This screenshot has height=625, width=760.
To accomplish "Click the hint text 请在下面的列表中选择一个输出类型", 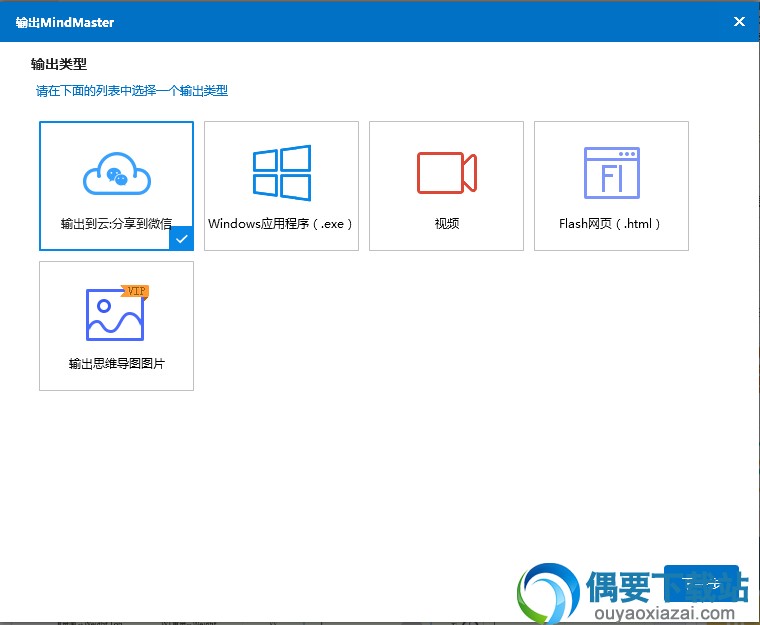I will [132, 91].
